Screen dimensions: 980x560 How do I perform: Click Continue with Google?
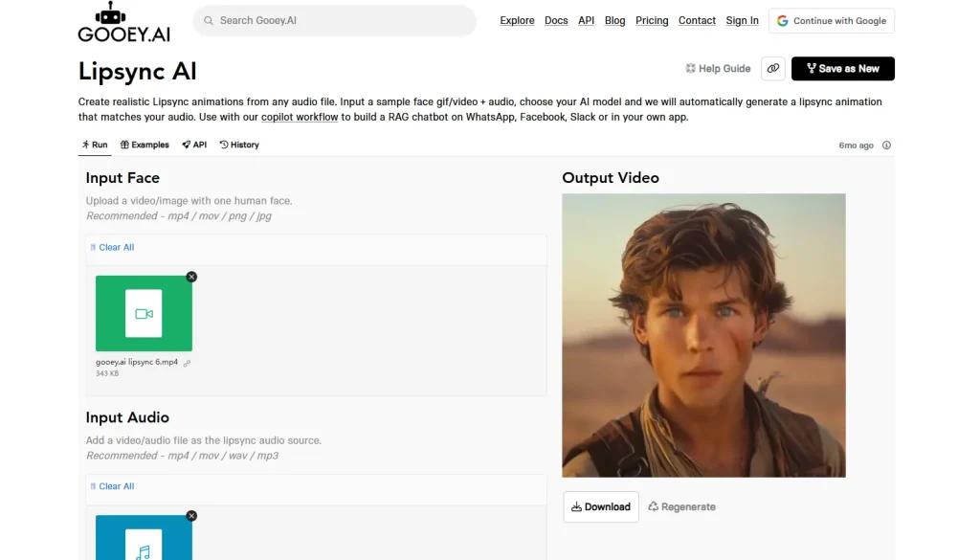tap(831, 20)
